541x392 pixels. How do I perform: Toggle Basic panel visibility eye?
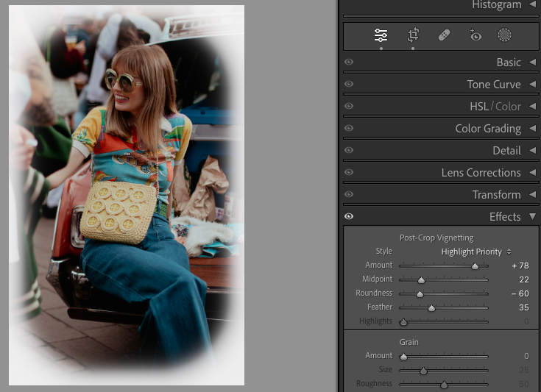click(349, 63)
